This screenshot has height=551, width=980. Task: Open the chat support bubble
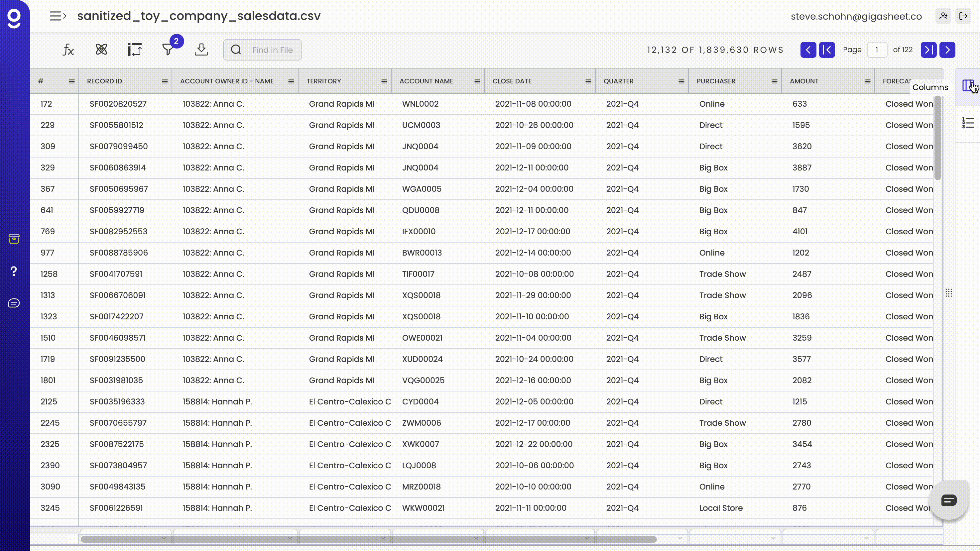point(948,500)
